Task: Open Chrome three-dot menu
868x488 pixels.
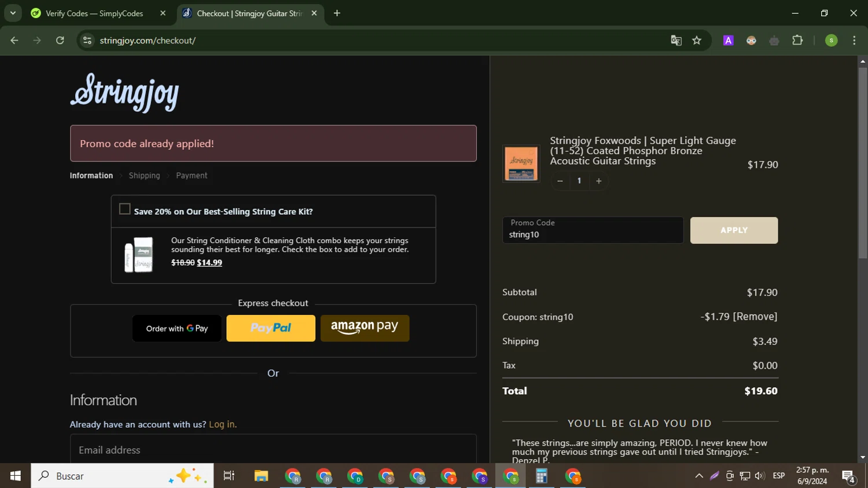Action: point(854,41)
